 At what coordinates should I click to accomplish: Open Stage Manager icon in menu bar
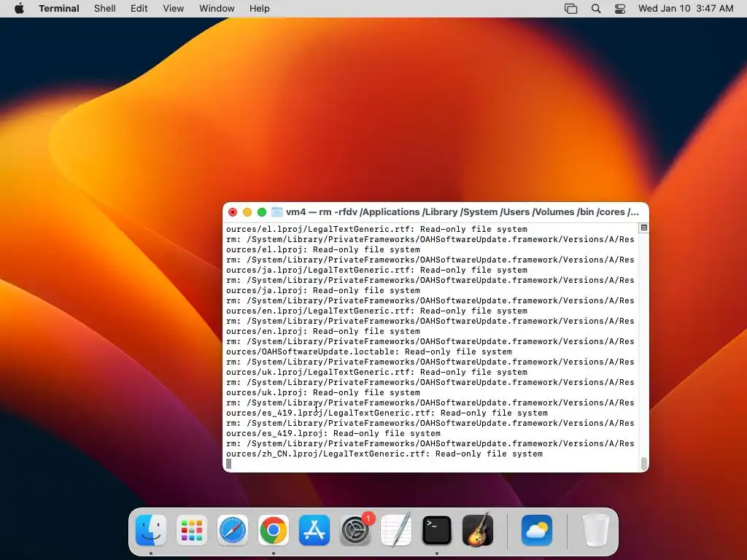coord(570,9)
